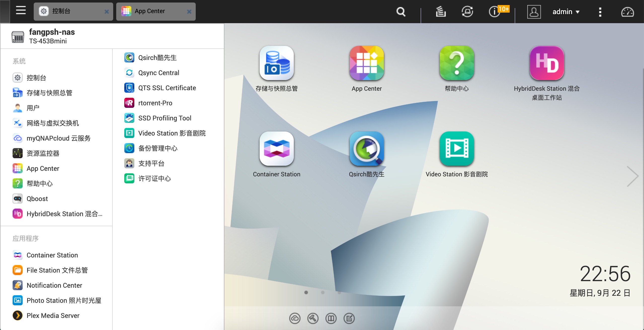Click the TS-453Bmini model text
The image size is (644, 330).
[48, 41]
